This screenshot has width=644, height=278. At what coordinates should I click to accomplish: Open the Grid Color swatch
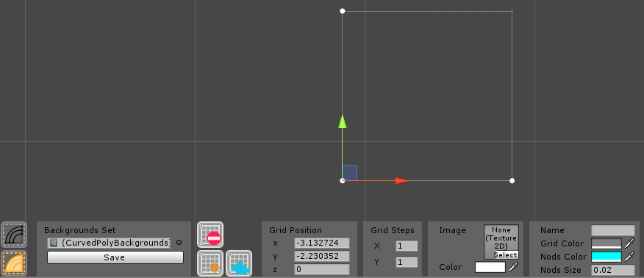pyautogui.click(x=607, y=243)
